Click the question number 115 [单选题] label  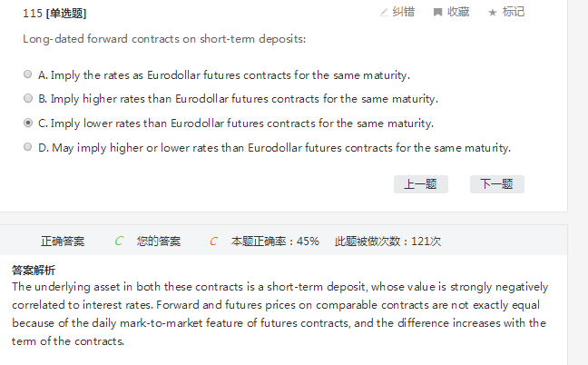tap(55, 14)
